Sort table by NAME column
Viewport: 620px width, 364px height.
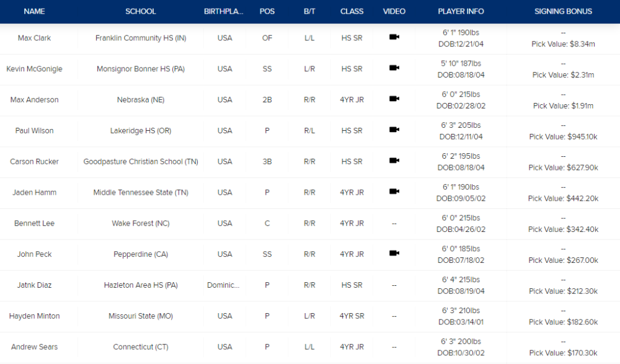[35, 11]
